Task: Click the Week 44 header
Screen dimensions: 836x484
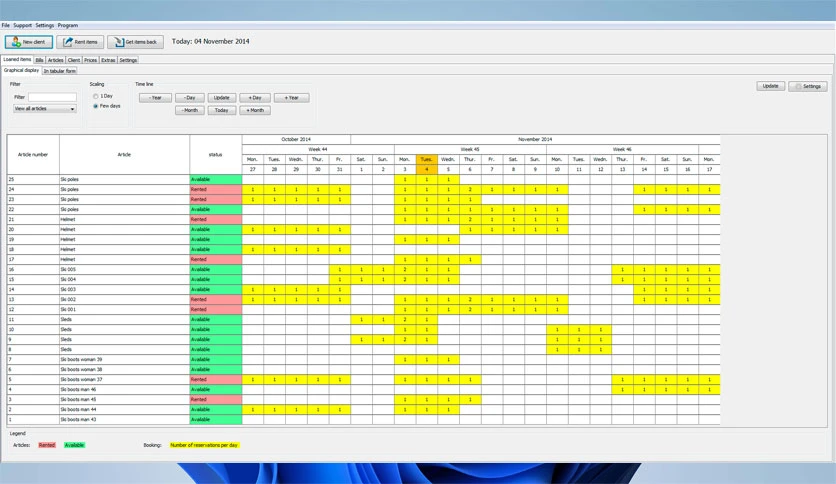Action: pos(318,149)
